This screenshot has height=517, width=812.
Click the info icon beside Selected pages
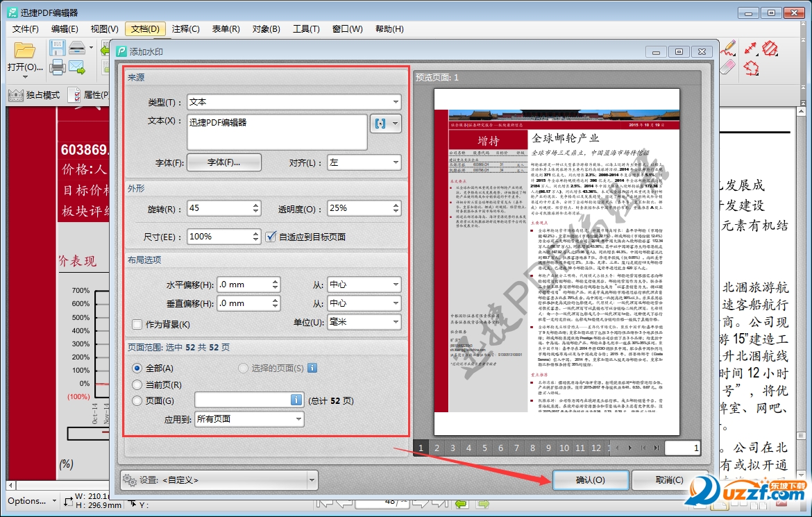pyautogui.click(x=312, y=368)
